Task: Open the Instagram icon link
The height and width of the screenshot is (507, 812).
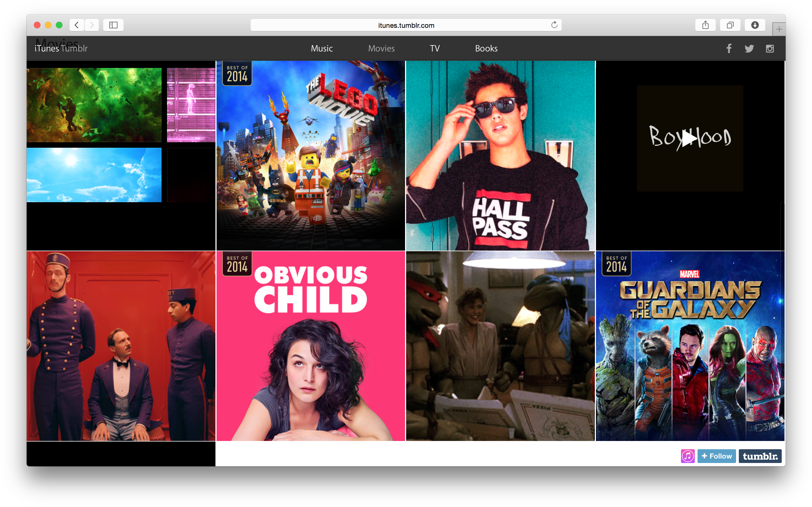Action: coord(770,49)
